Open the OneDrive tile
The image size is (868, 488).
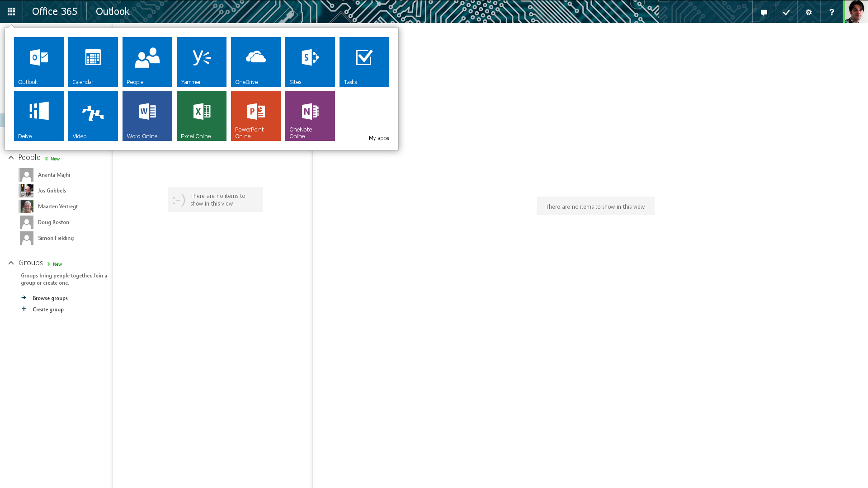pyautogui.click(x=256, y=62)
